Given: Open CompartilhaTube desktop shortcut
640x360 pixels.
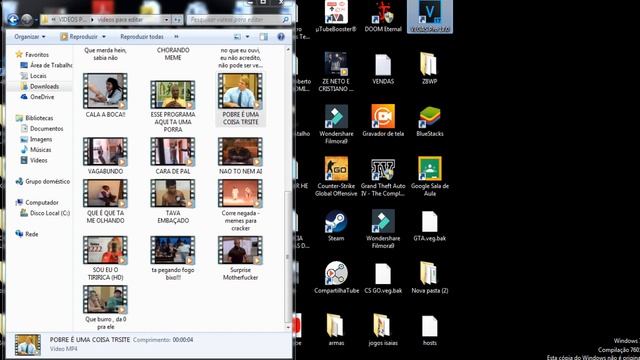Looking at the screenshot, I should point(336,278).
